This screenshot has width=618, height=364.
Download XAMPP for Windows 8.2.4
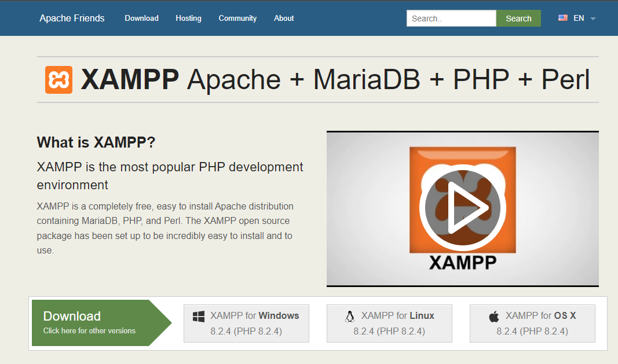[x=246, y=323]
